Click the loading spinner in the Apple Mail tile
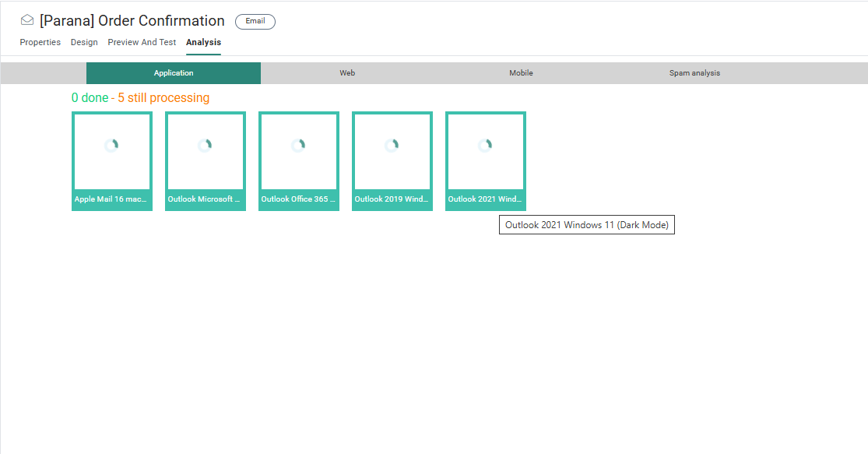The height and width of the screenshot is (454, 868). click(x=111, y=145)
